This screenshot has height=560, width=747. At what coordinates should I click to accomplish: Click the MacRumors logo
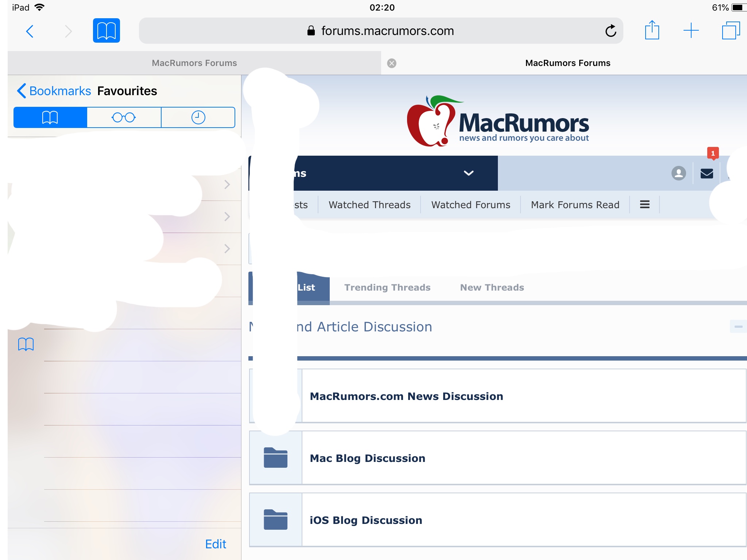[498, 121]
